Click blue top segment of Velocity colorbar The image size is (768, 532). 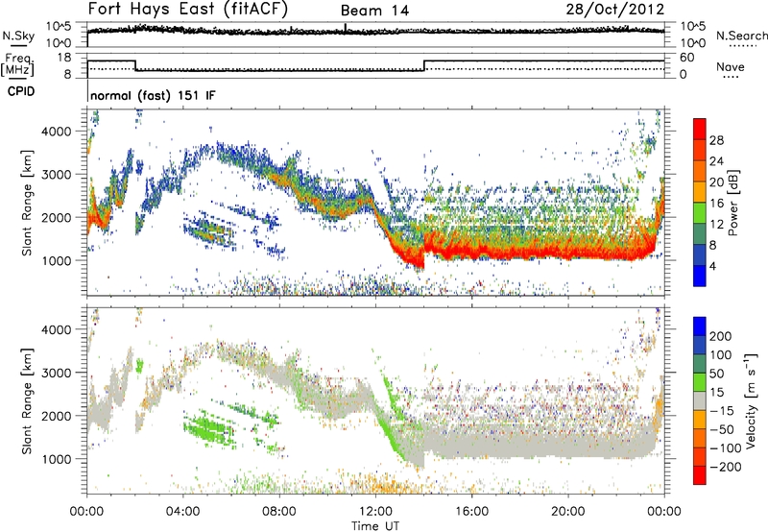[x=700, y=326]
